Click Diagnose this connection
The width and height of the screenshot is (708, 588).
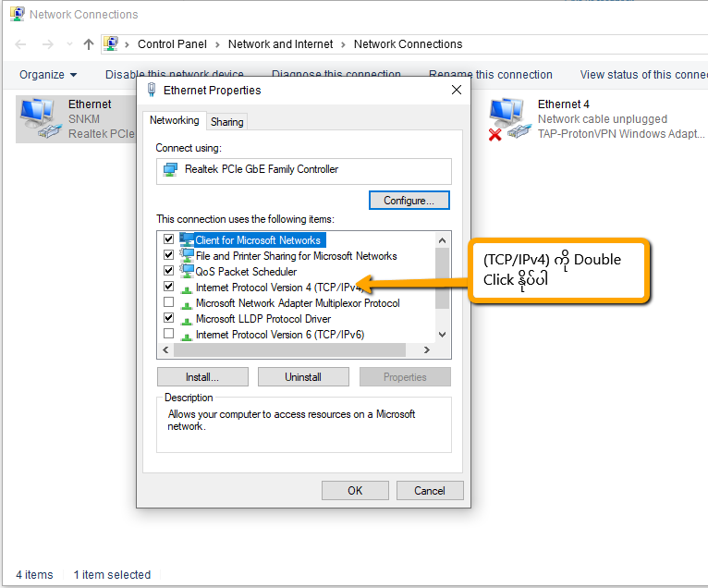coord(336,73)
